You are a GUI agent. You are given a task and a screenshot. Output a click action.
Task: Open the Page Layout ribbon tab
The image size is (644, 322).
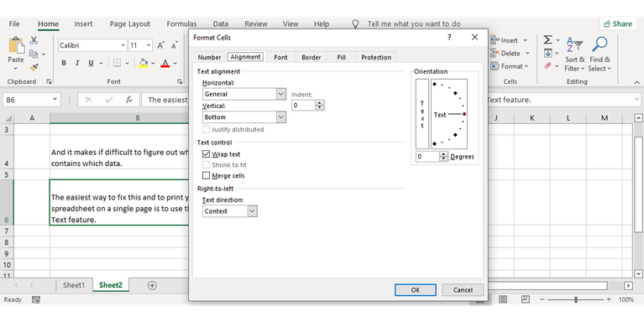click(x=130, y=24)
